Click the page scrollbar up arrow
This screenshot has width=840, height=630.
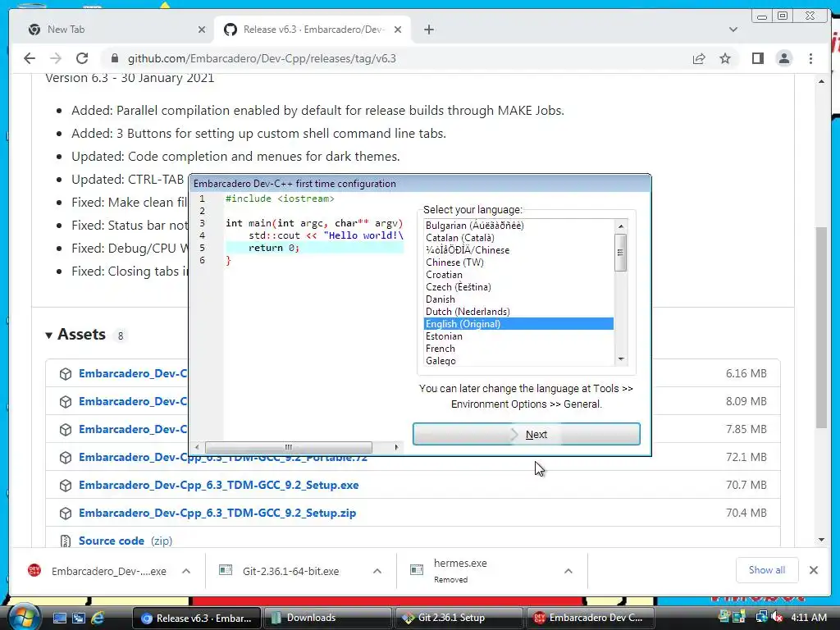click(x=821, y=81)
